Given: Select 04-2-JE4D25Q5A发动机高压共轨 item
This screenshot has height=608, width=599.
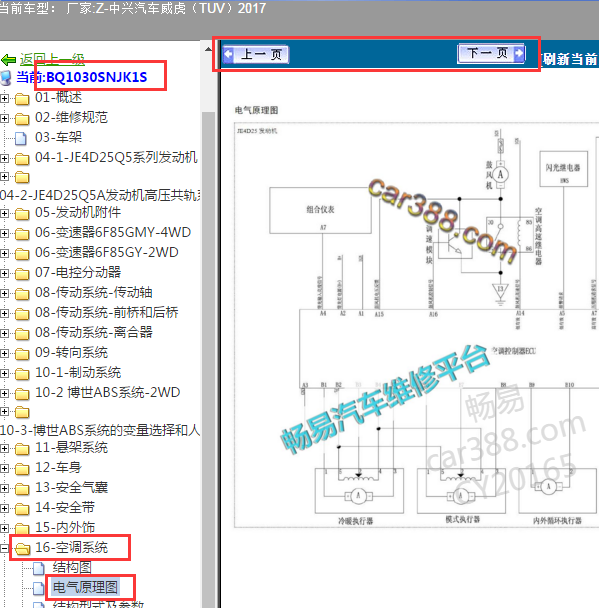Looking at the screenshot, I should [100, 195].
